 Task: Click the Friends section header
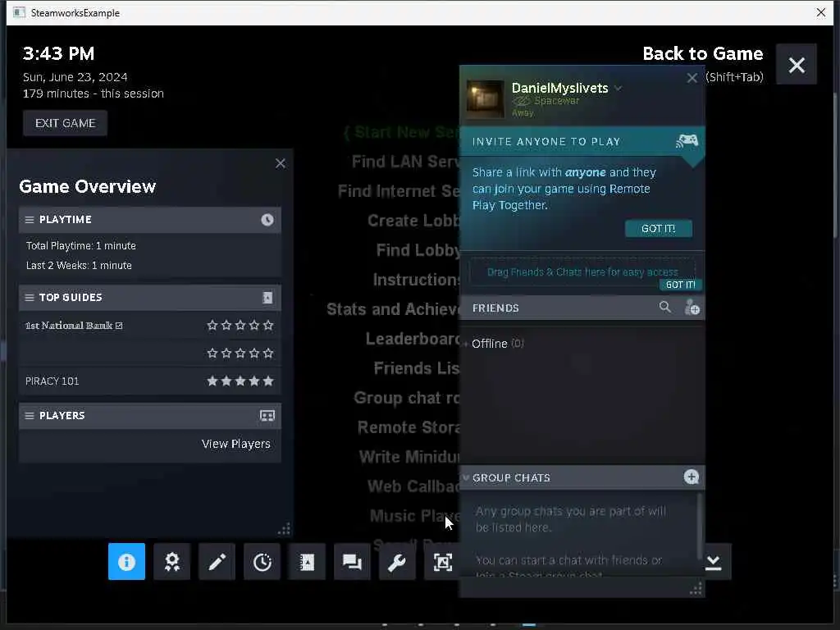pyautogui.click(x=582, y=308)
